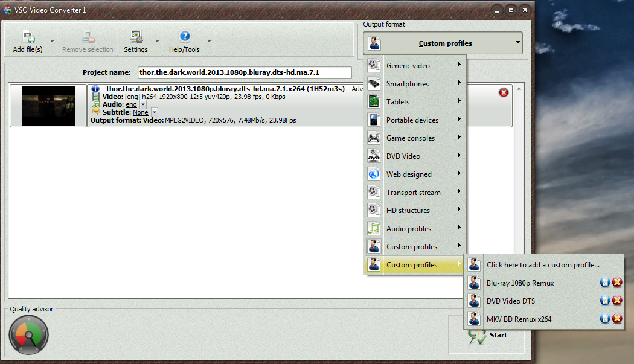Choose 'Click here to add a custom profile...'
This screenshot has width=634, height=364.
tap(543, 265)
